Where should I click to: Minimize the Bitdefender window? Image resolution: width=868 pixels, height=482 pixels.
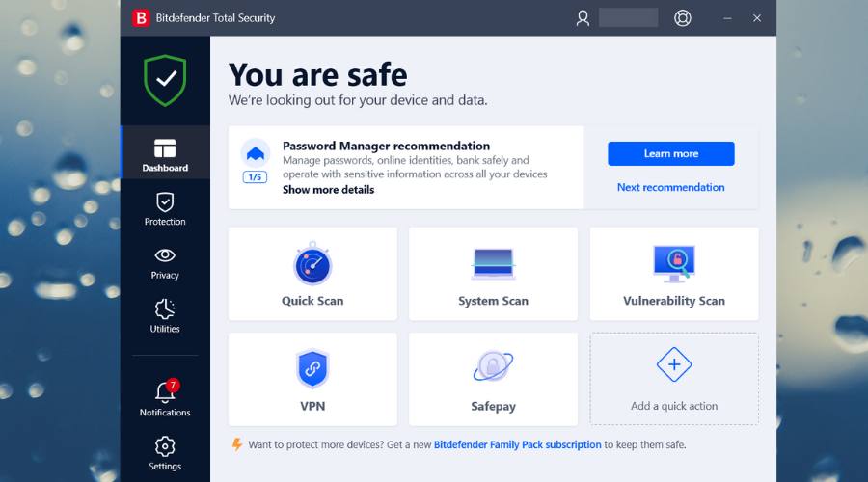[x=727, y=18]
